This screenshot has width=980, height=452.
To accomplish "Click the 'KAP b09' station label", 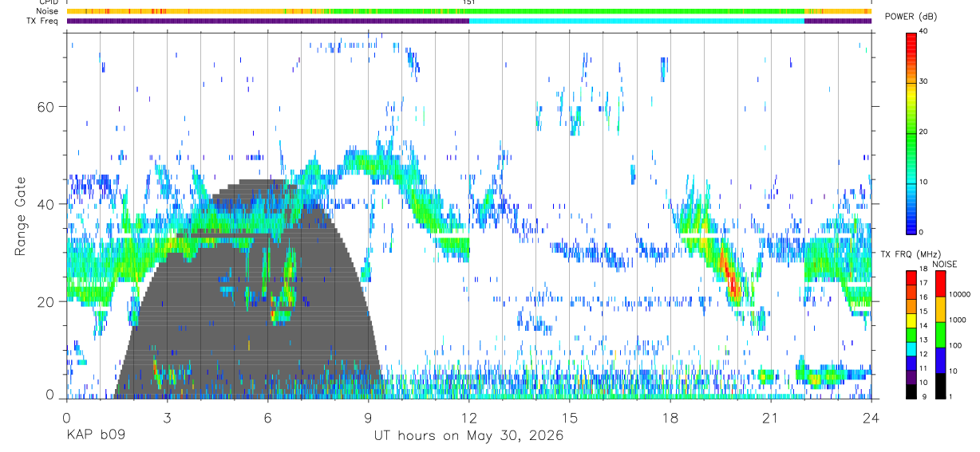I will click(x=95, y=436).
